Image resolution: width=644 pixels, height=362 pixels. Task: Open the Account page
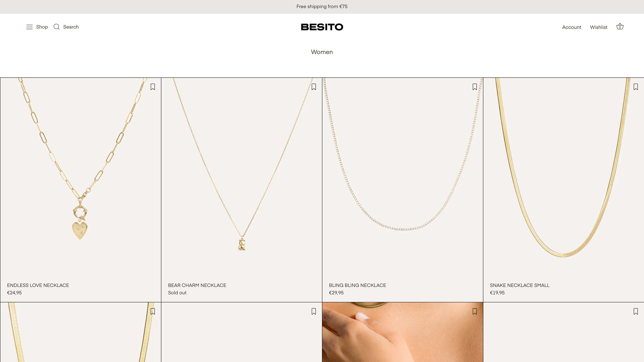click(572, 27)
